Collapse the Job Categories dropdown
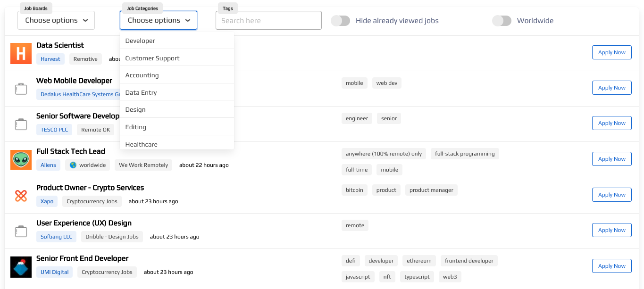This screenshot has width=644, height=289. (x=159, y=20)
